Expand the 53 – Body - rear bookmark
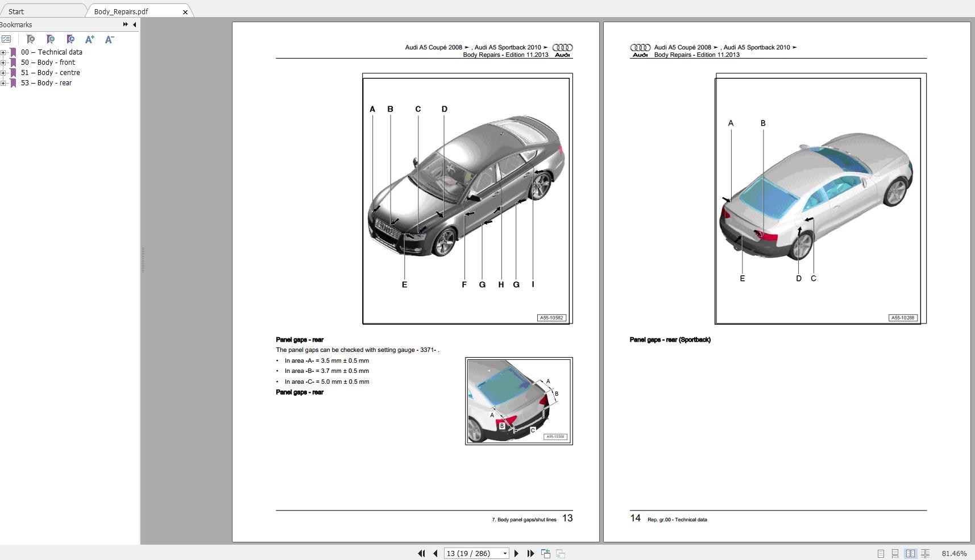Screen dimensions: 975x560 (x=3, y=83)
